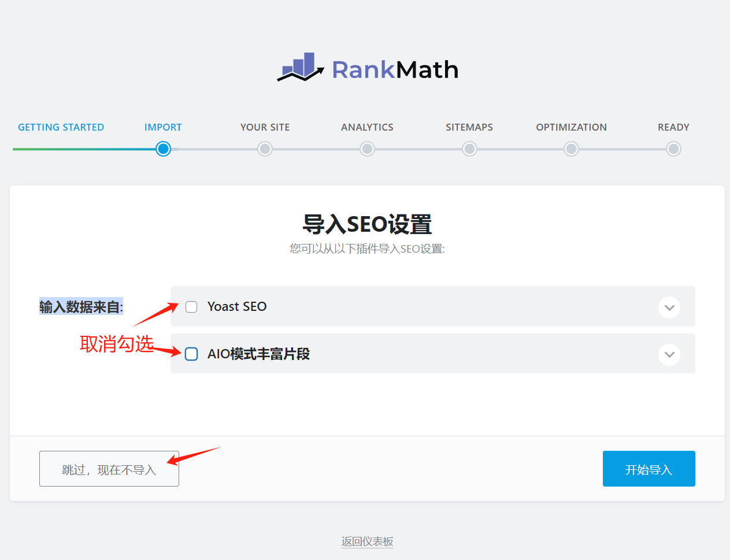Switch to the Sitemaps step
Viewport: 730px width, 560px height.
pos(469,127)
